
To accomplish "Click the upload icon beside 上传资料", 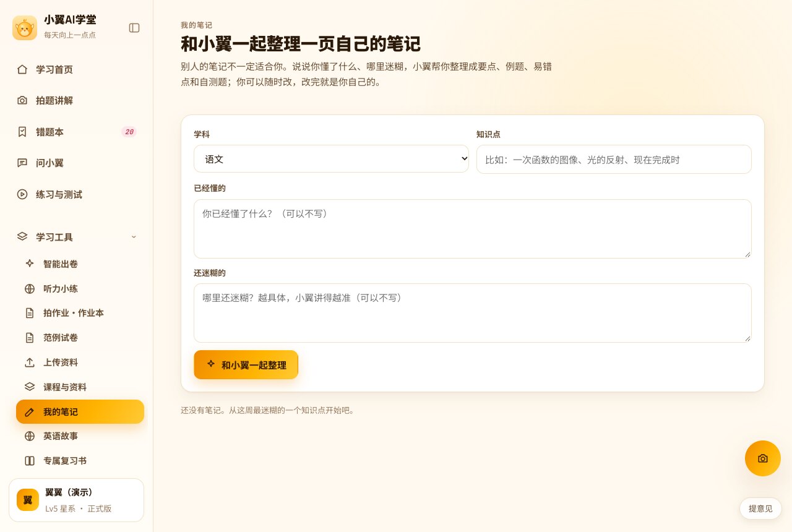I will click(x=30, y=363).
